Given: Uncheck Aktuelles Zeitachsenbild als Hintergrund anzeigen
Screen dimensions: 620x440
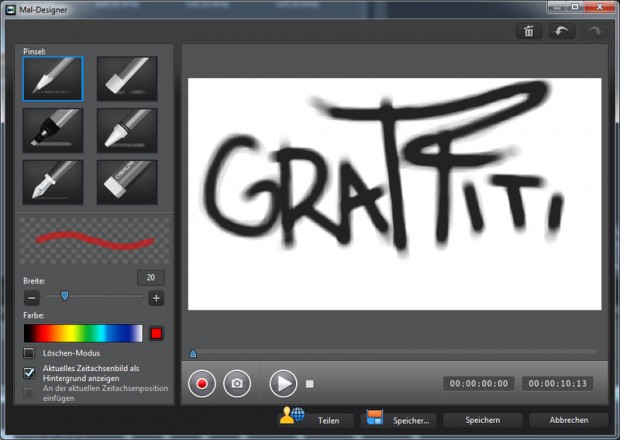Looking at the screenshot, I should coord(29,372).
